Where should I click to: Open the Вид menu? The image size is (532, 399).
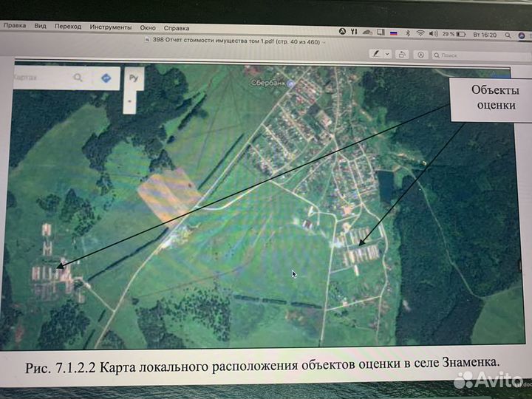click(x=40, y=26)
